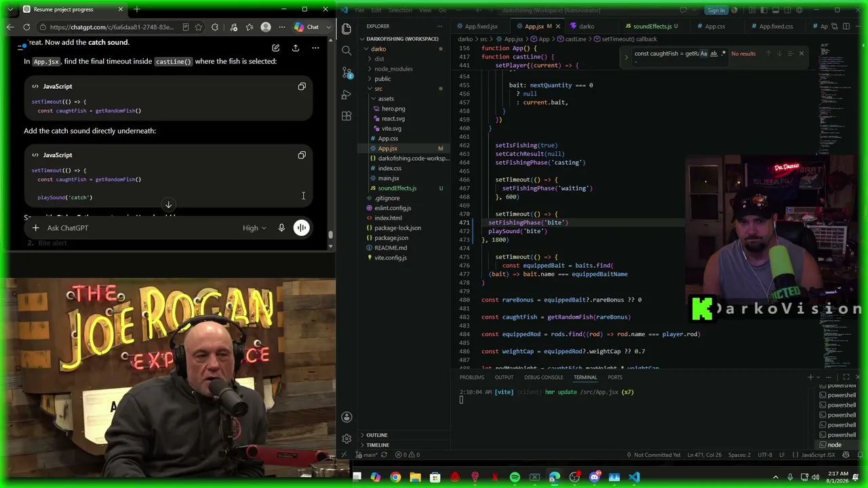
Task: Open File Explorer from the taskbar
Action: click(x=415, y=477)
